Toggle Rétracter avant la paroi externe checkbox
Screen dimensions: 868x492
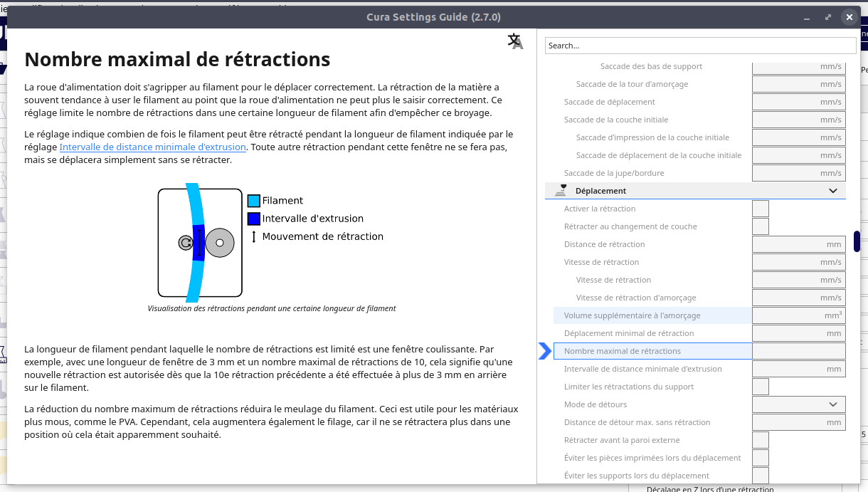pyautogui.click(x=761, y=440)
